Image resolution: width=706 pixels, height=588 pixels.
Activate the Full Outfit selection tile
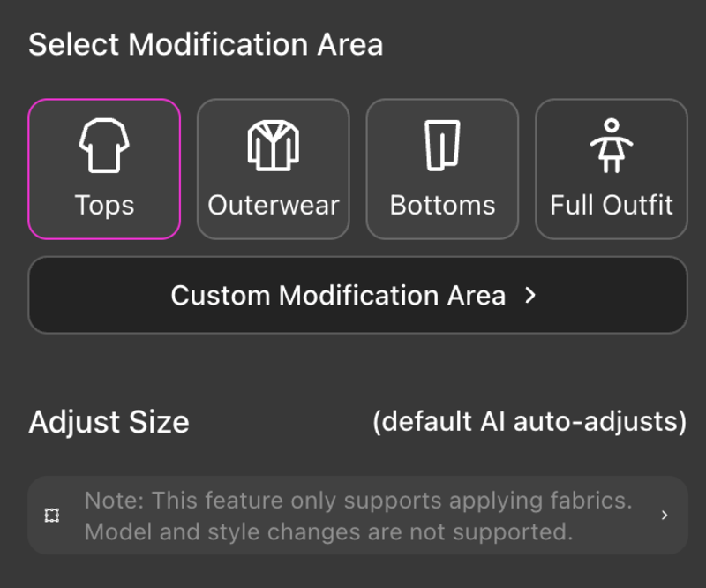pos(611,168)
